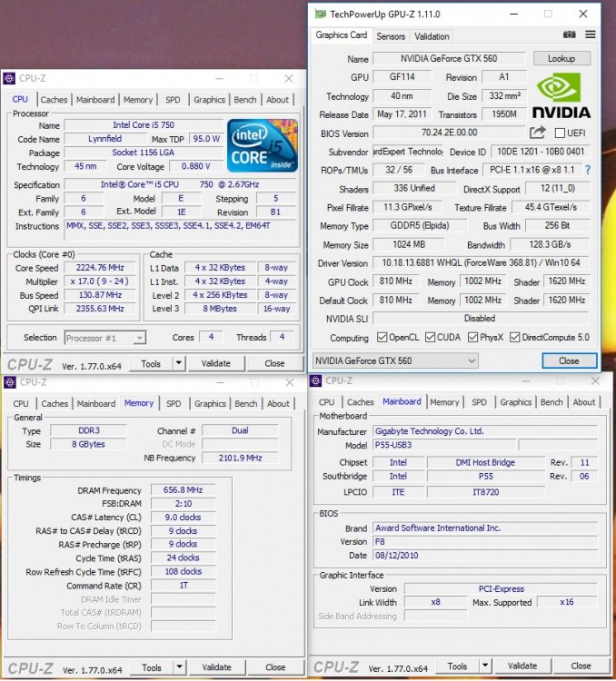Click the CPU-Z Memory window title icon
Image resolution: width=616 pixels, height=681 pixels.
[x=10, y=382]
